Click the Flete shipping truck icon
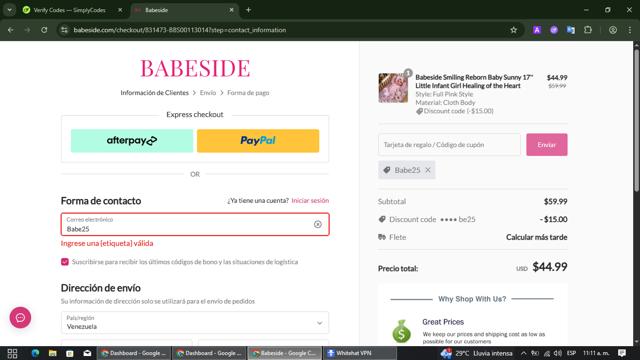This screenshot has width=640, height=360. point(382,237)
